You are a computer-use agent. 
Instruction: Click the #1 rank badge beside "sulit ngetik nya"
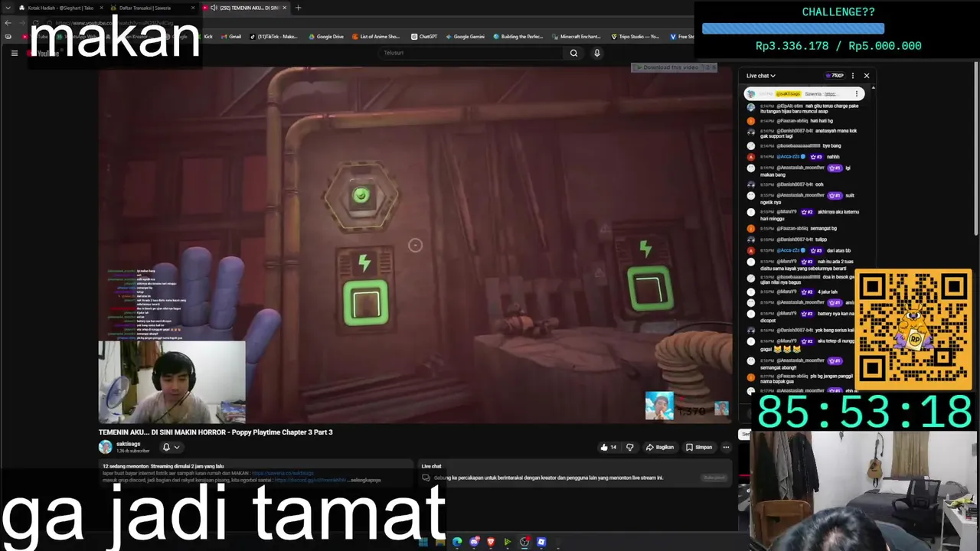coord(835,196)
